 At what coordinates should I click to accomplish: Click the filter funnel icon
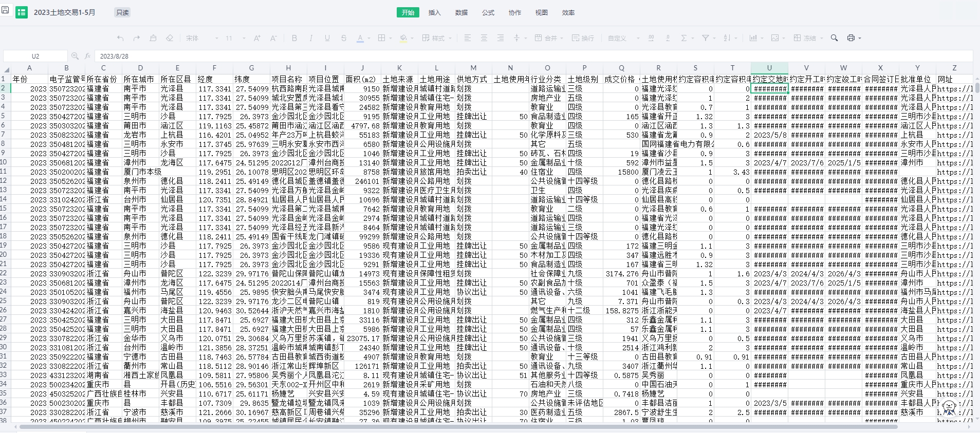(706, 38)
